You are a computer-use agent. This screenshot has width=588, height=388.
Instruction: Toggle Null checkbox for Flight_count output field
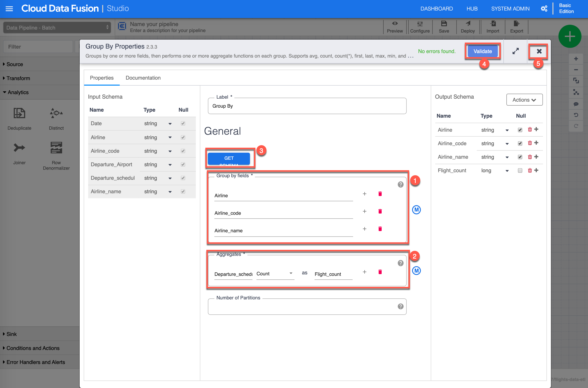point(520,170)
